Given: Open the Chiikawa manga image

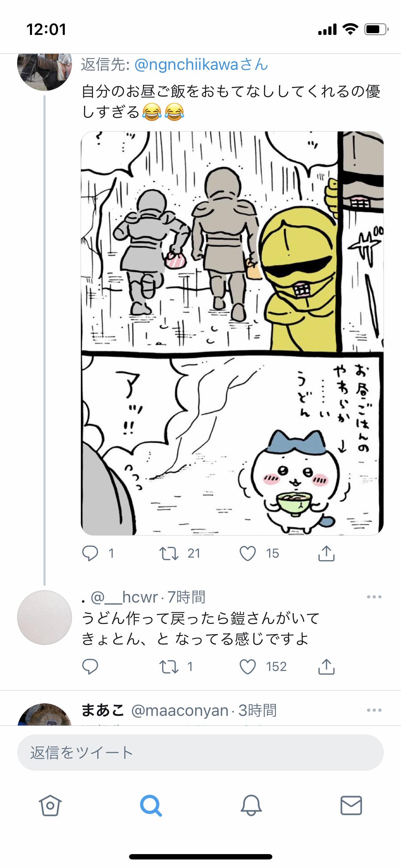Looking at the screenshot, I should click(x=232, y=333).
